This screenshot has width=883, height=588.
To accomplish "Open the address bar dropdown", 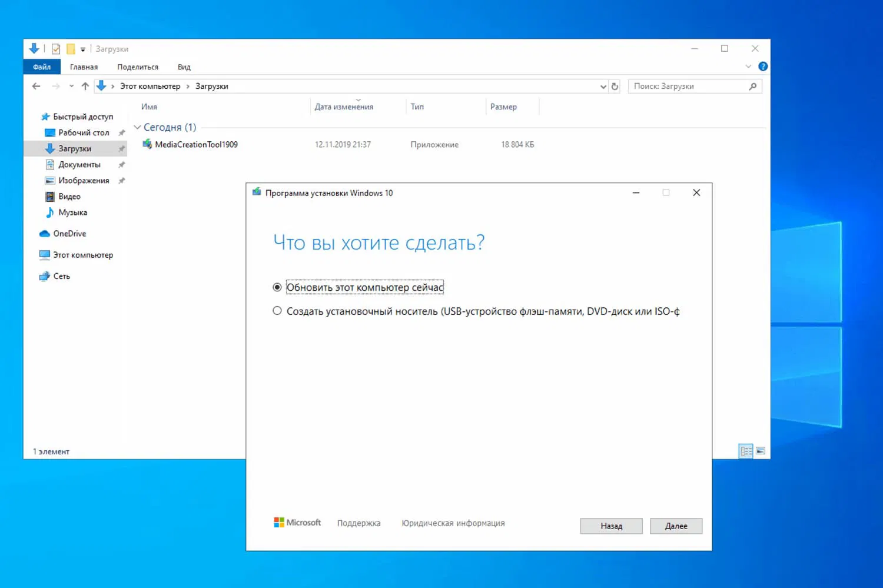I will tap(602, 86).
